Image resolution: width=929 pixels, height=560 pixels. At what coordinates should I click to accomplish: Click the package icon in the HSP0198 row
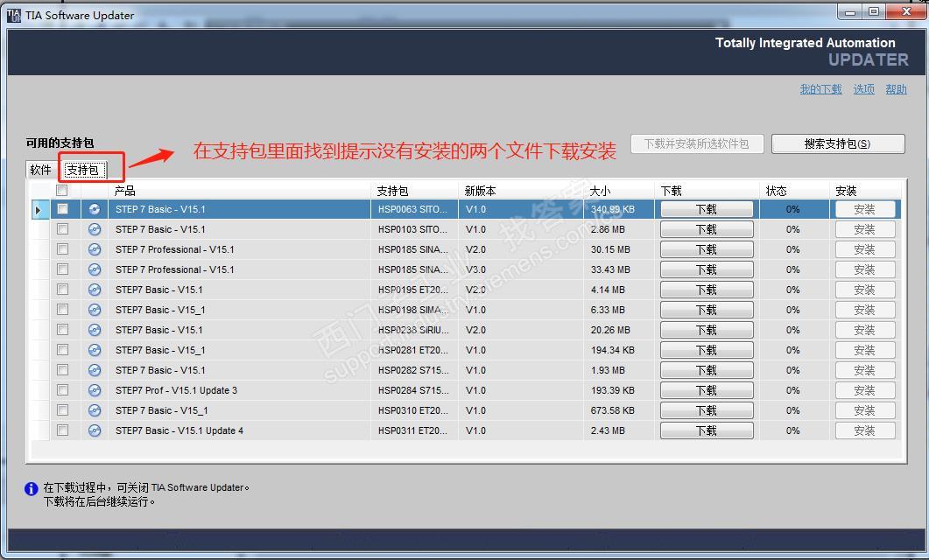pyautogui.click(x=95, y=310)
